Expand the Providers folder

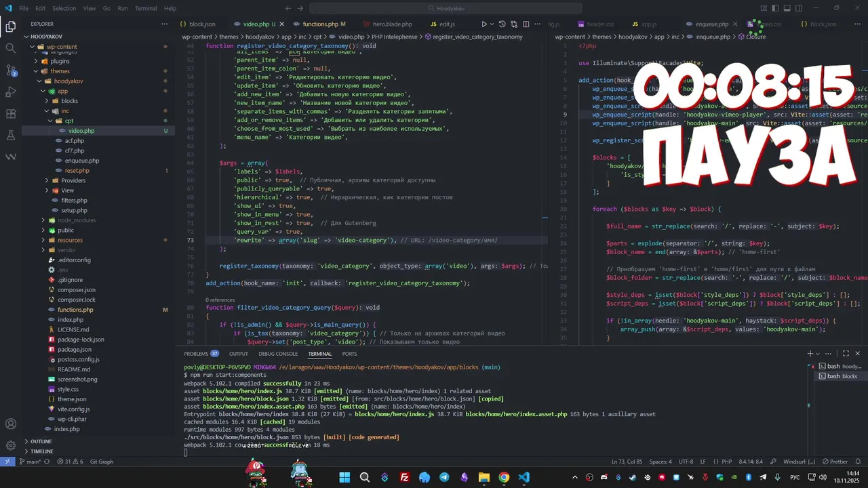98,180
